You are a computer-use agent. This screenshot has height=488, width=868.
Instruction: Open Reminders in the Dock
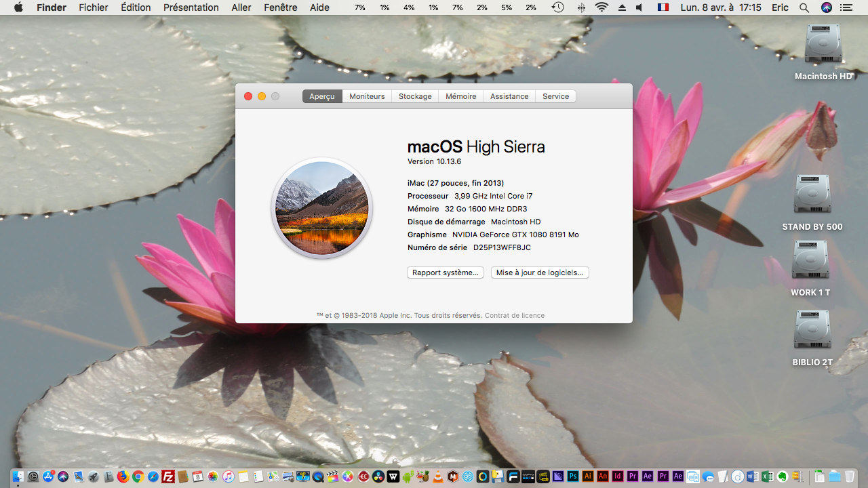[x=258, y=476]
